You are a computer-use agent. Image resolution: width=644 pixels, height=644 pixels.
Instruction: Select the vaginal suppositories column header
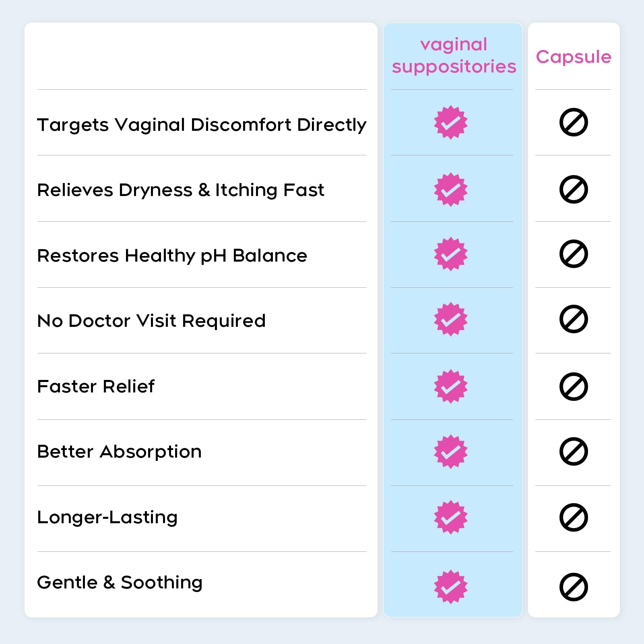click(454, 56)
